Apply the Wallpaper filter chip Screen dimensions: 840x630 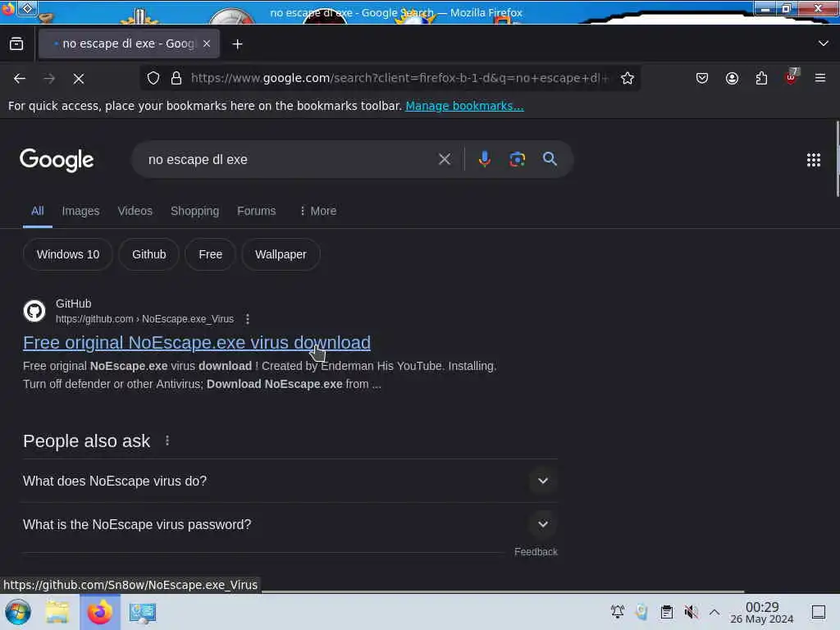[x=281, y=254]
